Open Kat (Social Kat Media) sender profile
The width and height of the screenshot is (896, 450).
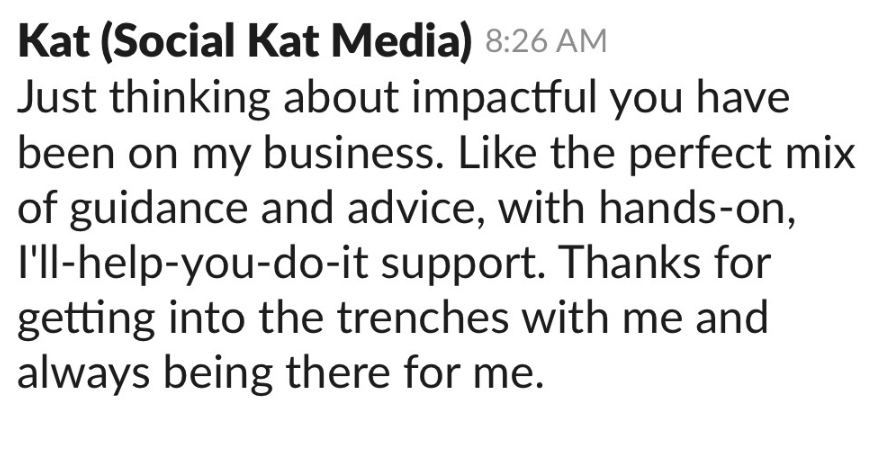pos(245,42)
